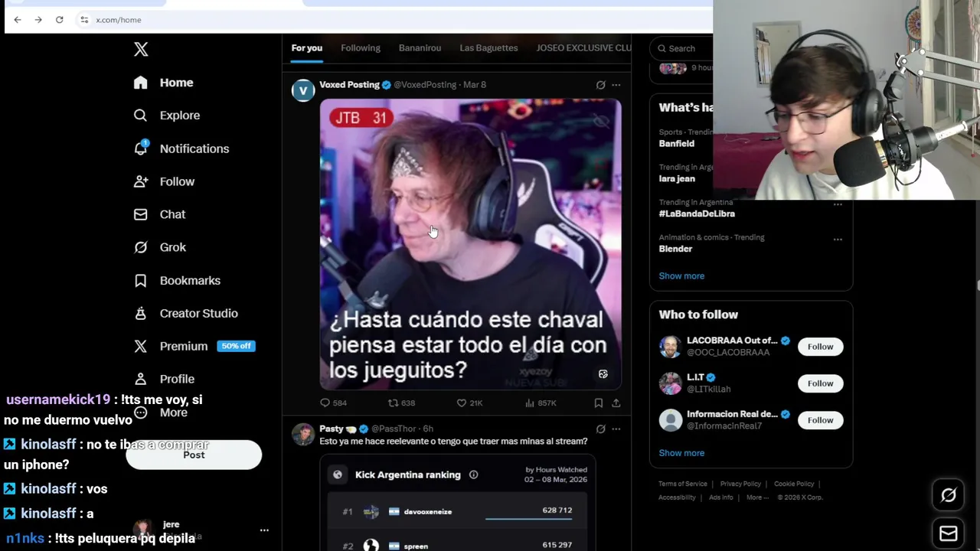Open the floating messages envelope button
The image size is (980, 551).
pos(949,533)
